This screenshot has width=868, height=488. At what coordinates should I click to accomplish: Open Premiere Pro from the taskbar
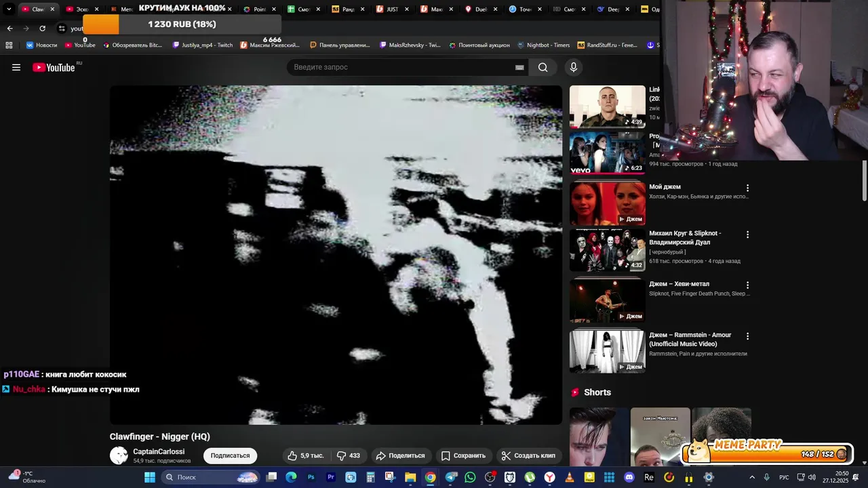(331, 477)
